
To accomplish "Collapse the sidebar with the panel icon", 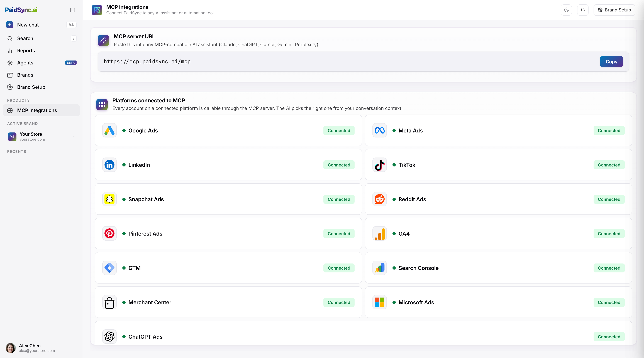I will [x=72, y=10].
